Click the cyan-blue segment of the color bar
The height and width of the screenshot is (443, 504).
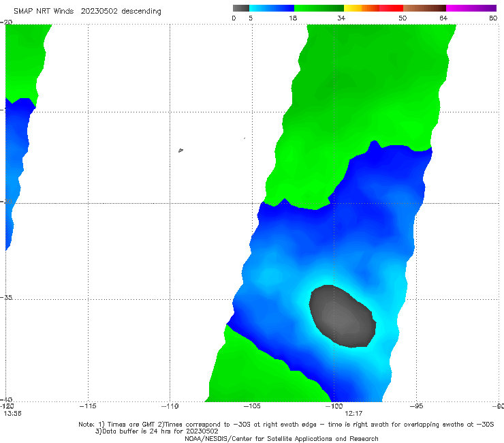272,8
